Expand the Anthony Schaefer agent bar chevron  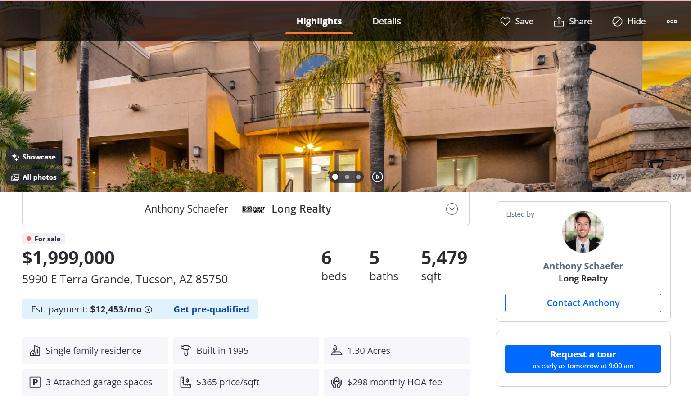[452, 208]
